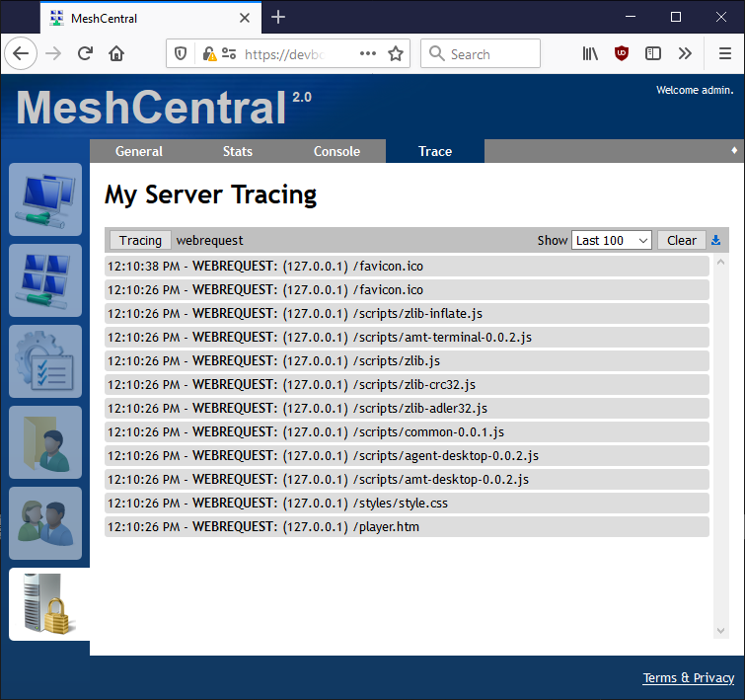Click the trace list scrollbar down arrow
The image size is (745, 700).
720,631
